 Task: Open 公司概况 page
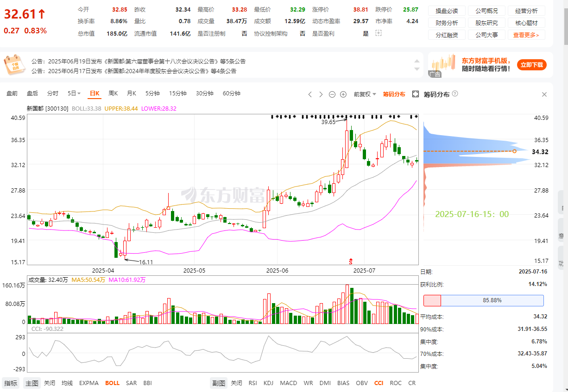tap(486, 11)
